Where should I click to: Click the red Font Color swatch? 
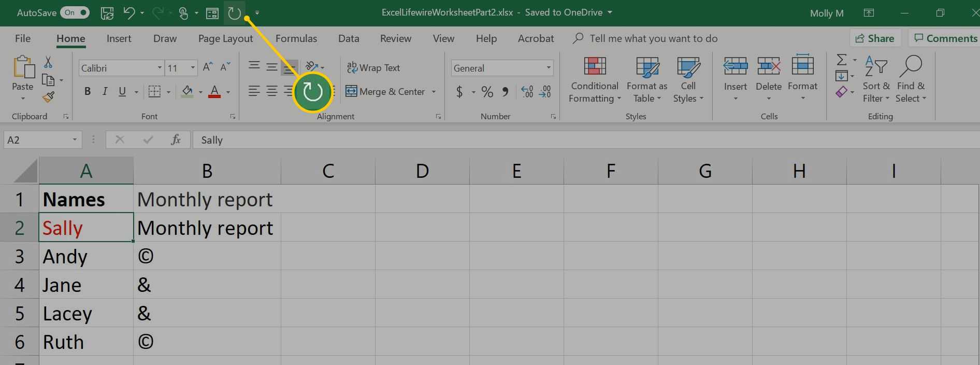tap(214, 92)
